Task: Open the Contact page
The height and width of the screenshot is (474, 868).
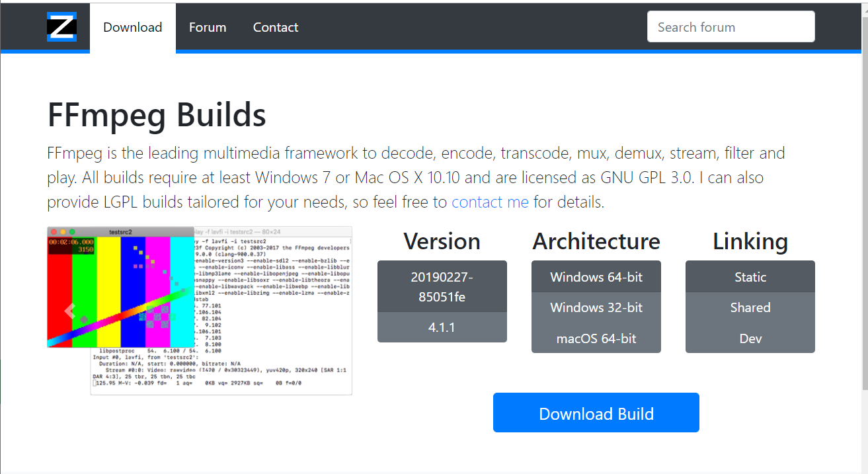Action: [x=275, y=27]
